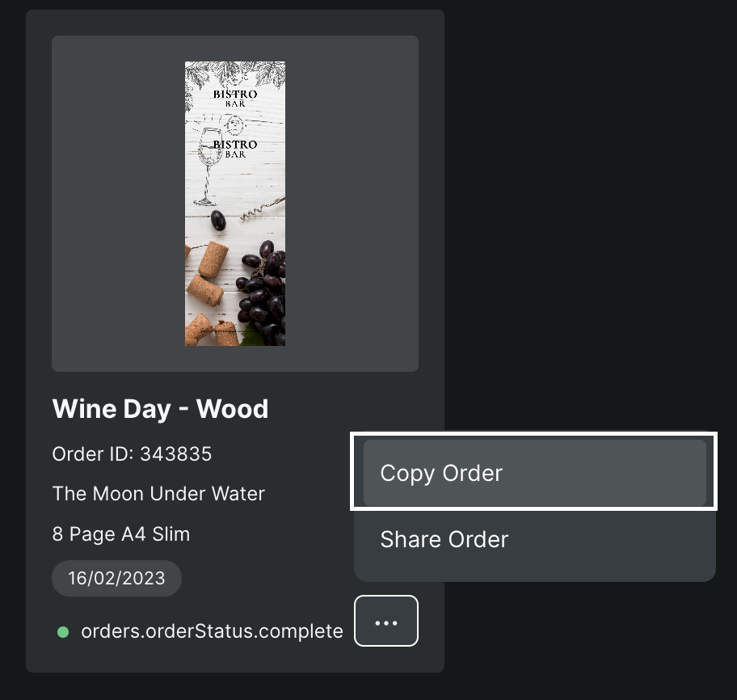Image resolution: width=737 pixels, height=700 pixels.
Task: Click the orders.orderStatus.complete status text
Action: (212, 631)
